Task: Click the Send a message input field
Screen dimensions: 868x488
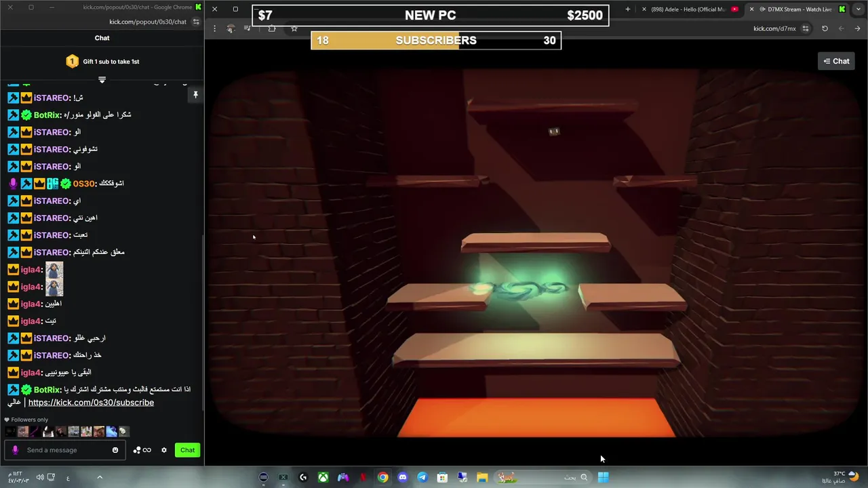Action: tap(64, 450)
